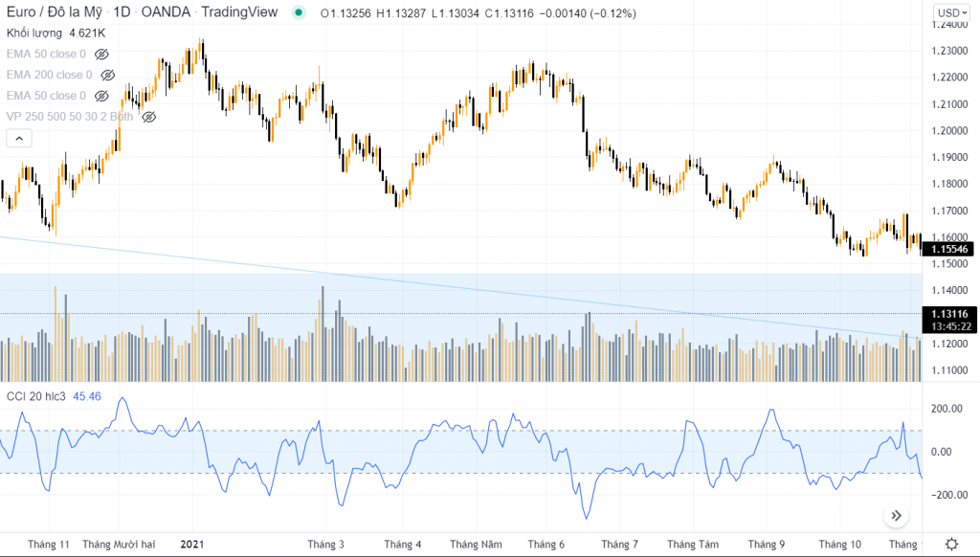Click the Tháng 3 label on time axis

pos(325,544)
